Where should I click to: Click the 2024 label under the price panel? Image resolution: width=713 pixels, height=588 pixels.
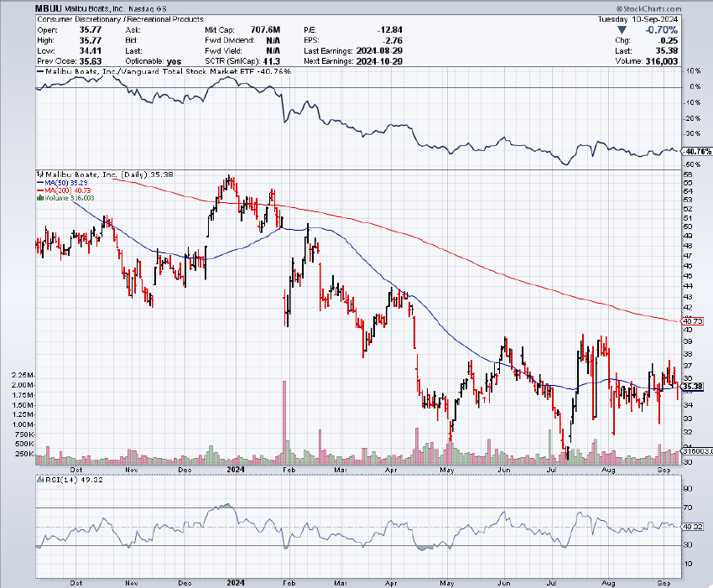[236, 469]
